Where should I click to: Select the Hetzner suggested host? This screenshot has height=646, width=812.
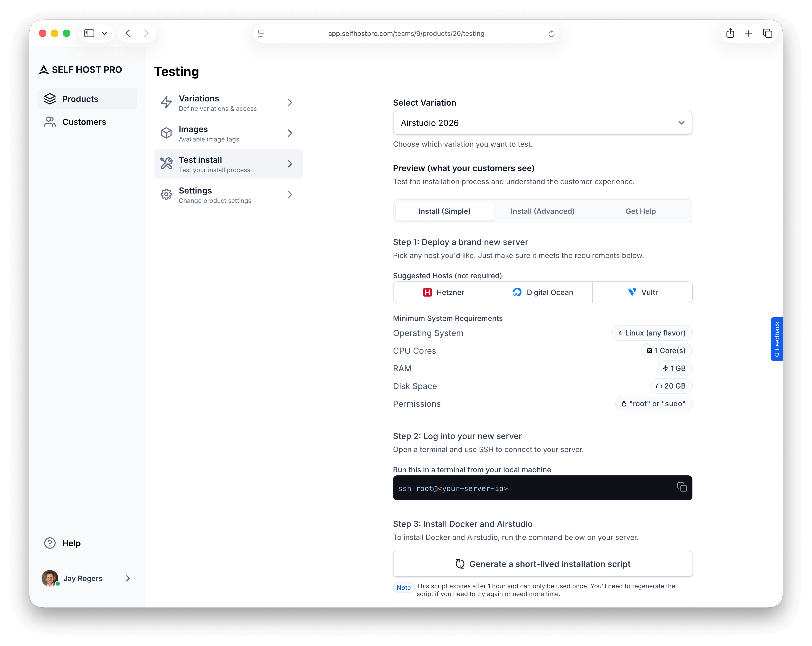[x=443, y=292]
